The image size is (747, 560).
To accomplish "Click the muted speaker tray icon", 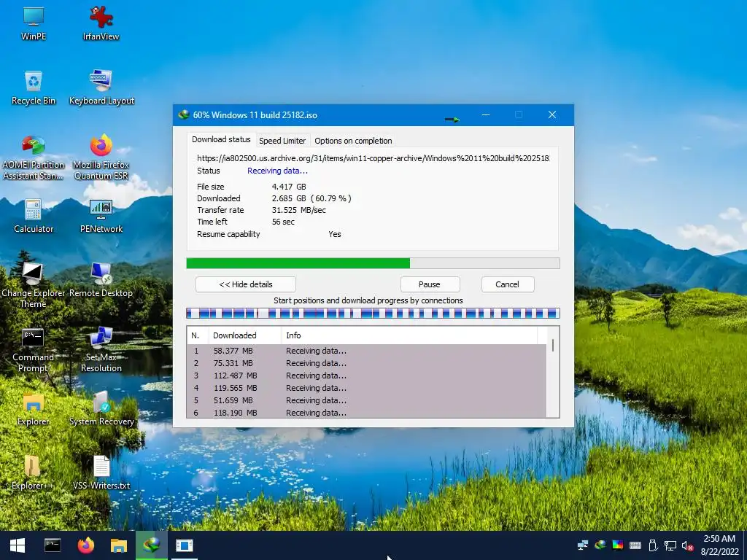I will [687, 545].
